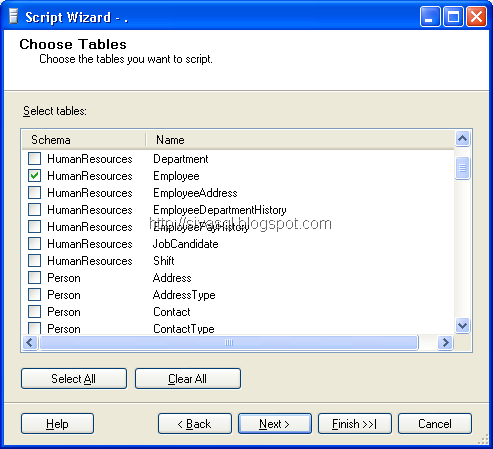
Task: Click the horizontal scroll right arrow
Action: tap(445, 342)
